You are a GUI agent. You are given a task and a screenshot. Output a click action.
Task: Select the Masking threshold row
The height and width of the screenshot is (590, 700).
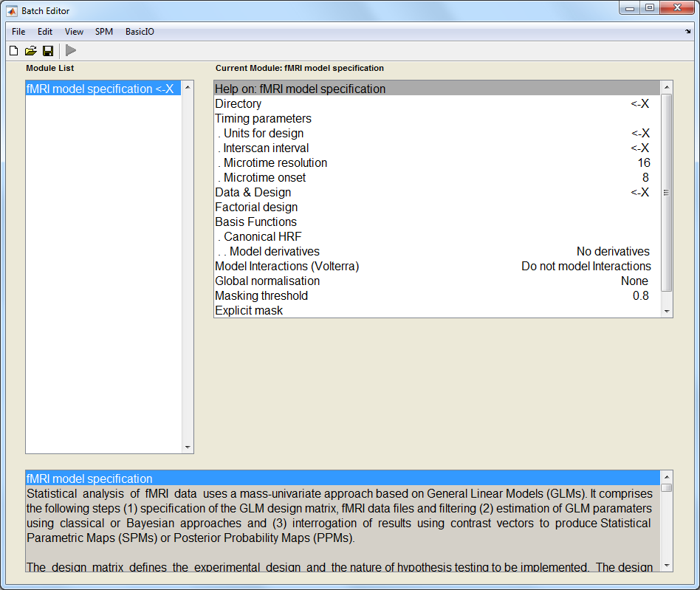[261, 296]
